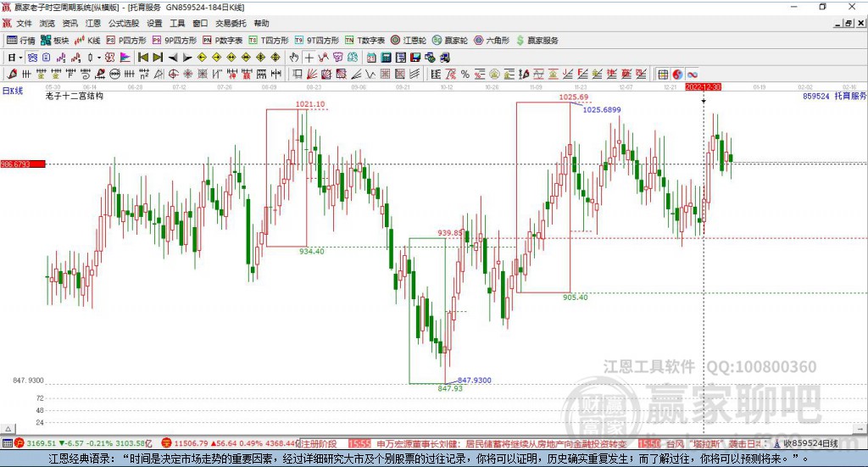Click the 老子十二宫结构 indicator label
The width and height of the screenshot is (868, 467).
tap(75, 96)
